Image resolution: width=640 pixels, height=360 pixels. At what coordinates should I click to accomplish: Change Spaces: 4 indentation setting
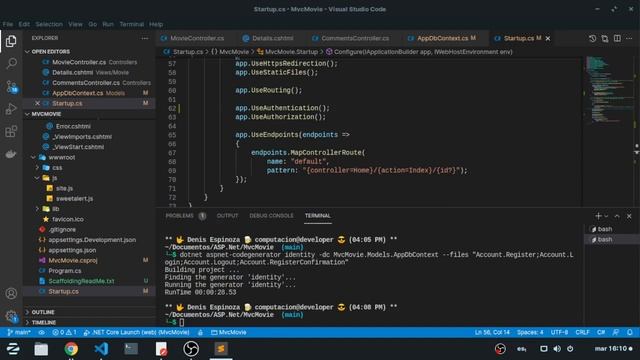[530, 332]
